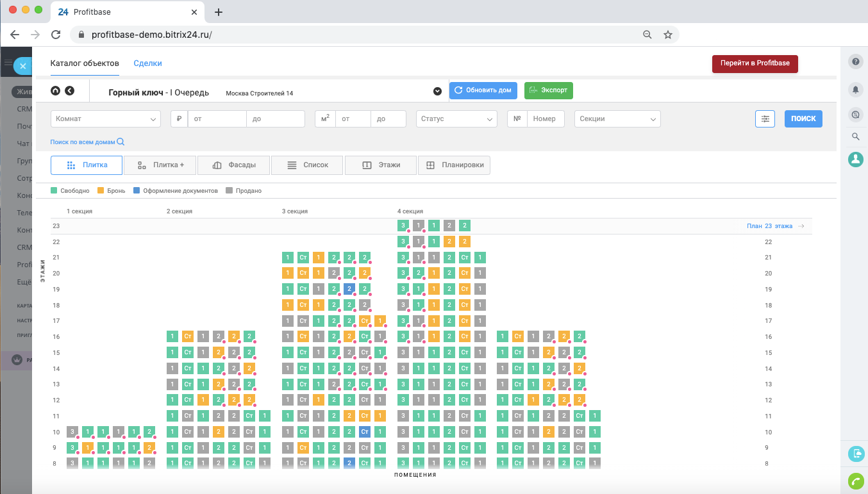
Task: Open the green 3 tile on floor 9, section 1
Action: pos(72,447)
